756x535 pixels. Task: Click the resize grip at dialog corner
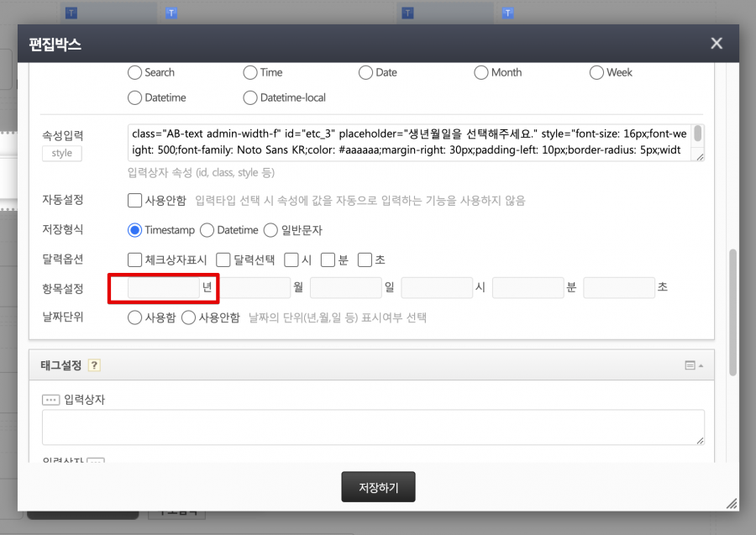pos(731,503)
